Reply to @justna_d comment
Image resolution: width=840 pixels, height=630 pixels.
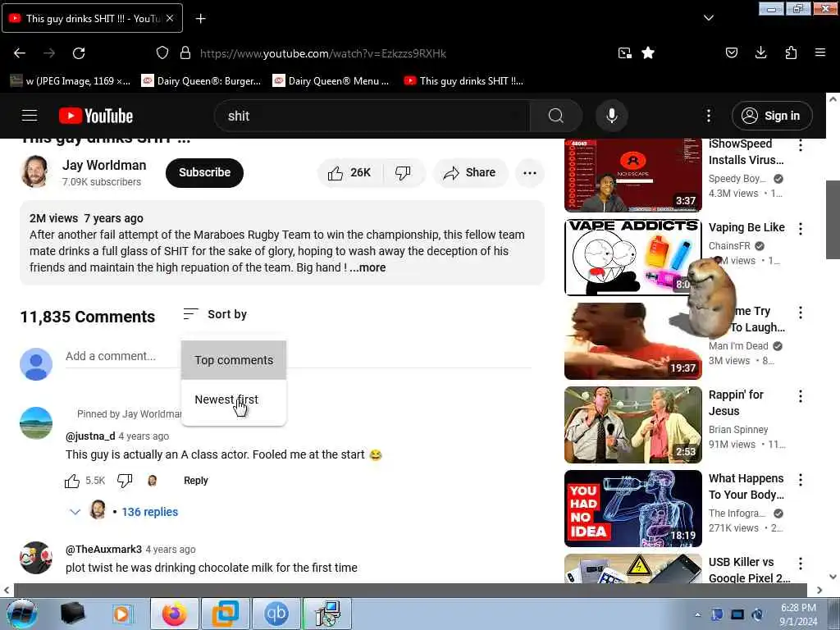pos(195,481)
